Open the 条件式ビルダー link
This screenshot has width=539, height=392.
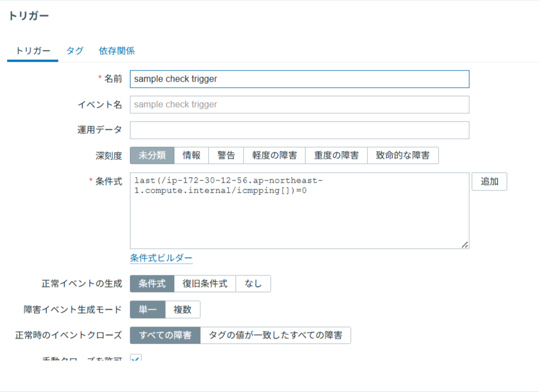[x=161, y=258]
